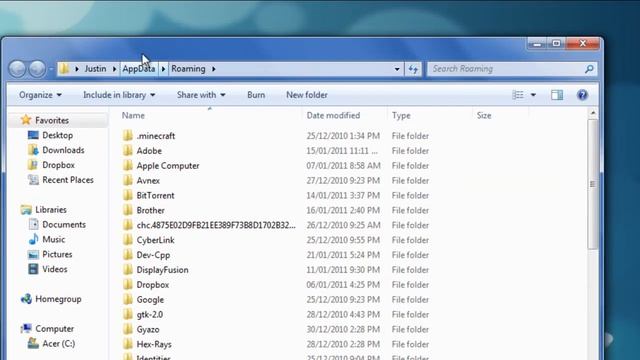Expand address bar history dropdown

(x=397, y=69)
